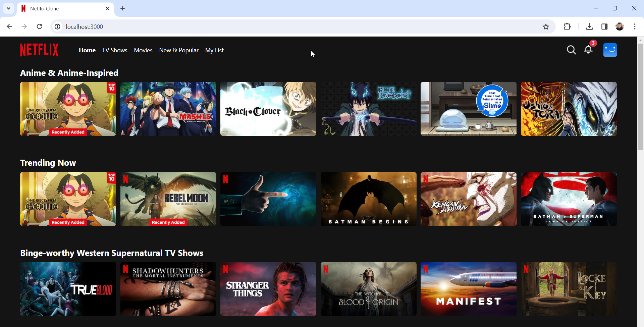The height and width of the screenshot is (327, 644).
Task: Click Binge-worthy Western Supernatural TV Shows heading
Action: 112,253
